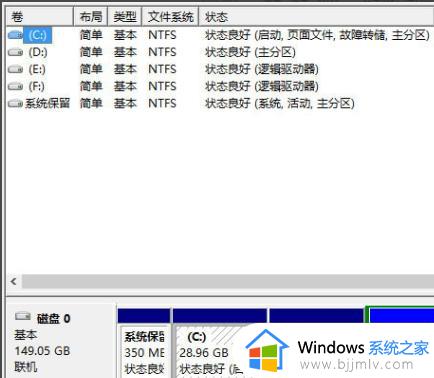The width and height of the screenshot is (434, 378).
Task: Click D: status 状态良好 (主分区)
Action: tap(250, 52)
